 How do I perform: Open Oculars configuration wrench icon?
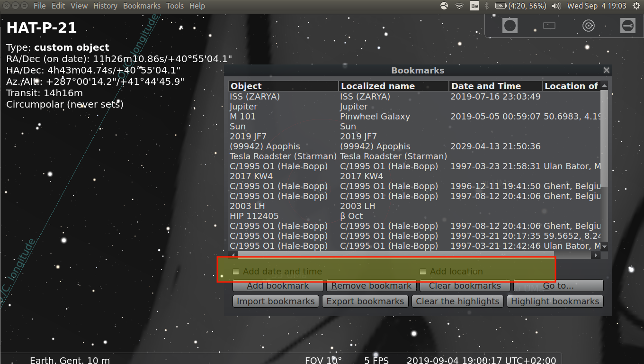click(628, 26)
